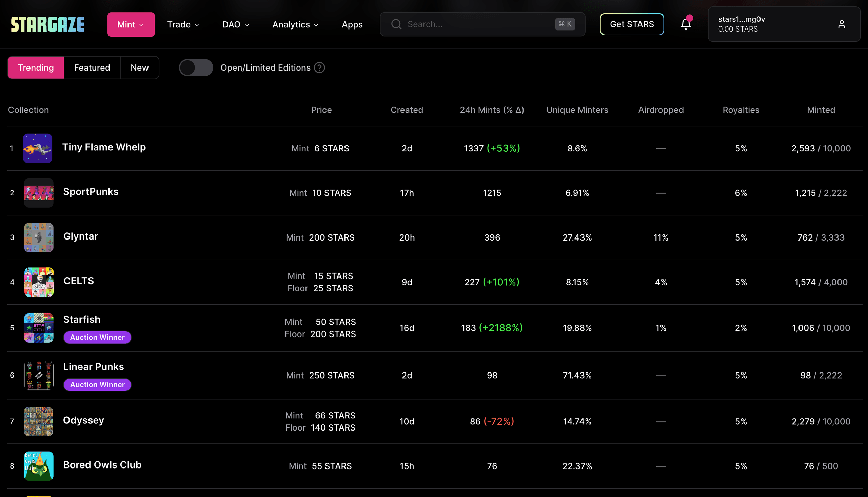Click SportPunks' 6% royalties value

tap(741, 193)
